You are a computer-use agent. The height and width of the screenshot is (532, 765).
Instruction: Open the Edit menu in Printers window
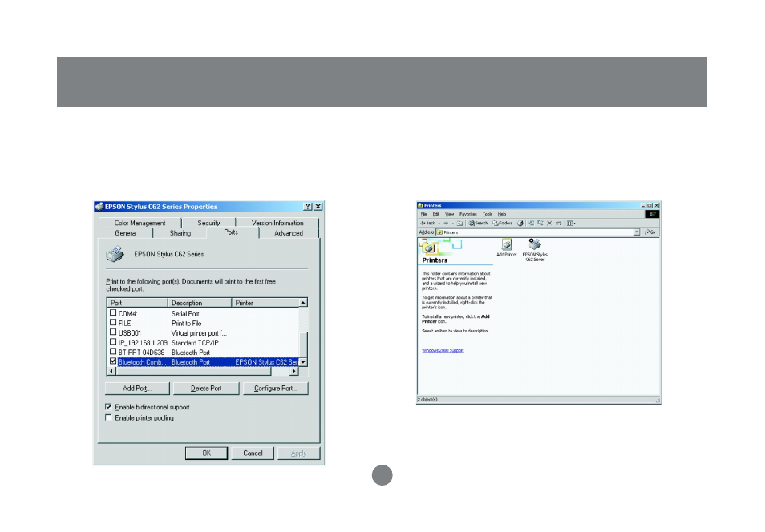coord(435,214)
